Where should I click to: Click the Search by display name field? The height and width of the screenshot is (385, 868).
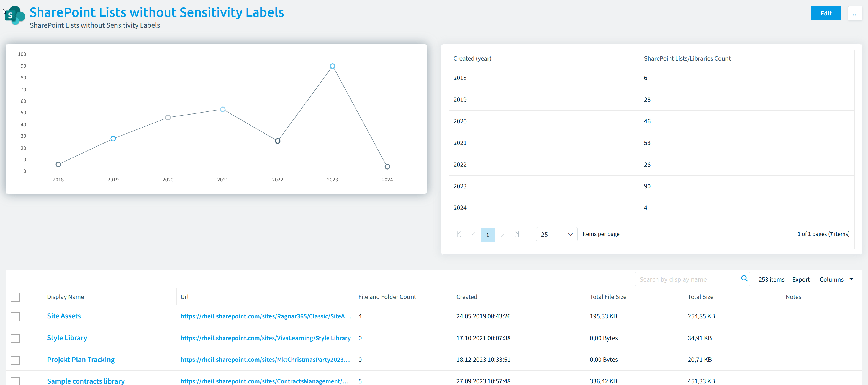point(687,279)
